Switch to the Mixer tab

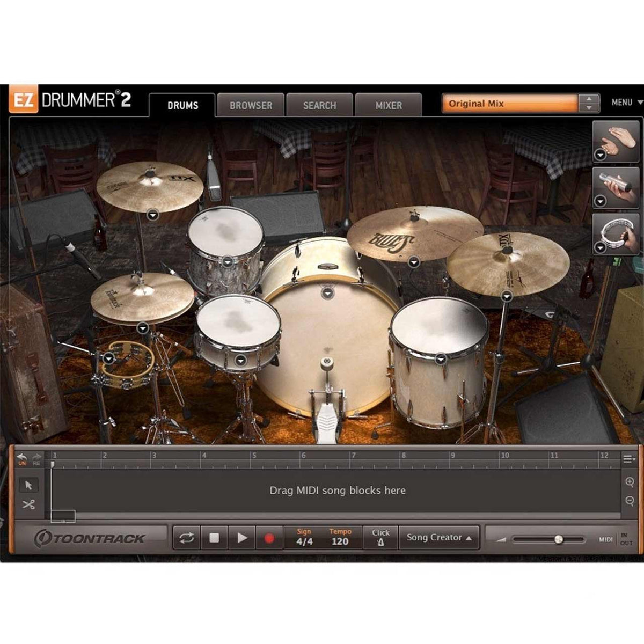pos(388,105)
